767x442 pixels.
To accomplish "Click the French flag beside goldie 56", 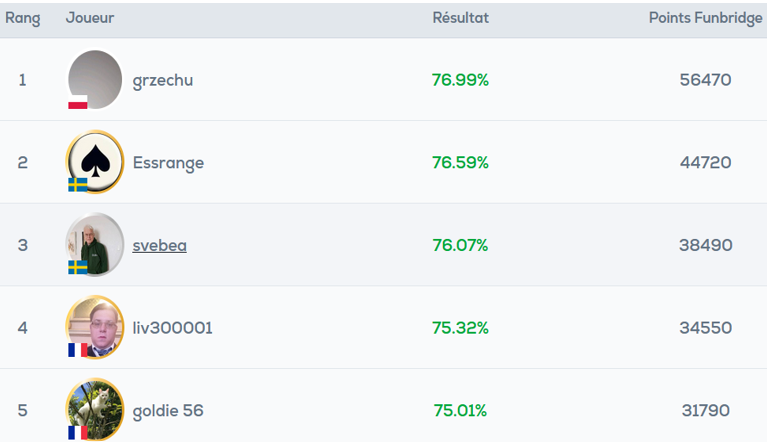I will click(78, 433).
